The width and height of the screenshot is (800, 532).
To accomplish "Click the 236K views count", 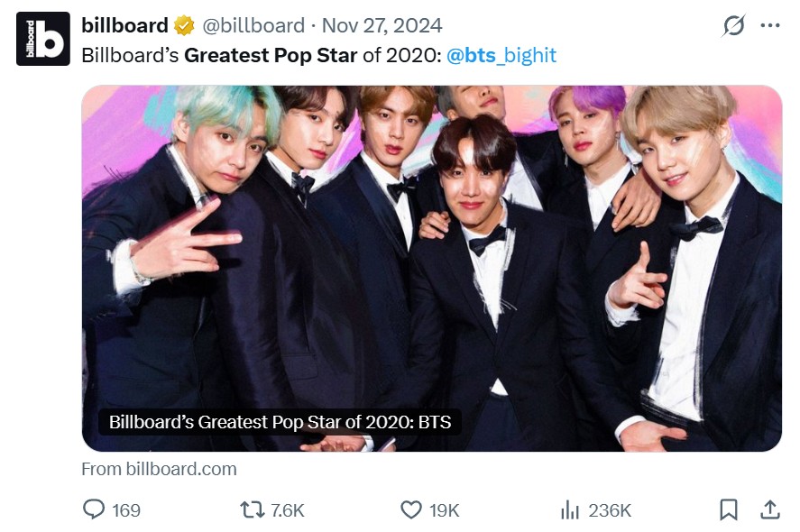I will click(x=610, y=510).
